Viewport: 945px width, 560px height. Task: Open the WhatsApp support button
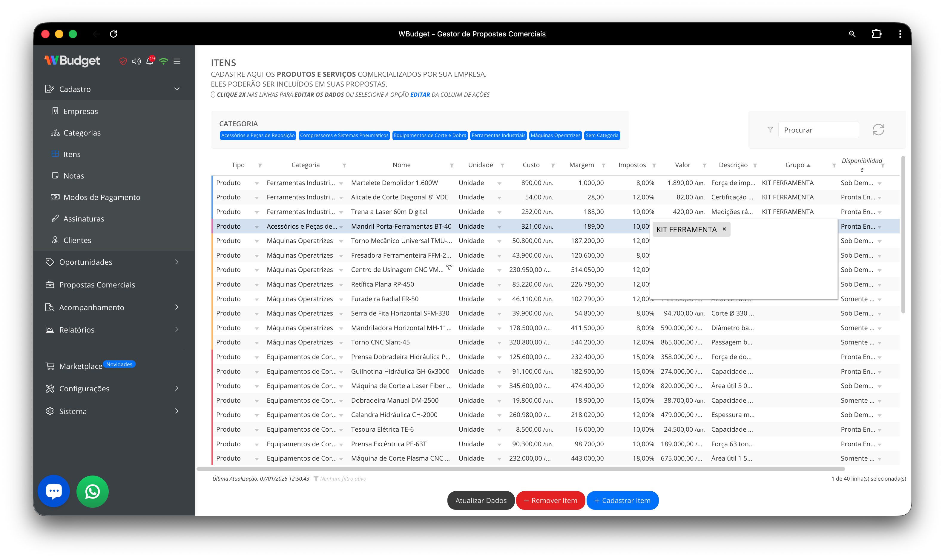click(93, 491)
